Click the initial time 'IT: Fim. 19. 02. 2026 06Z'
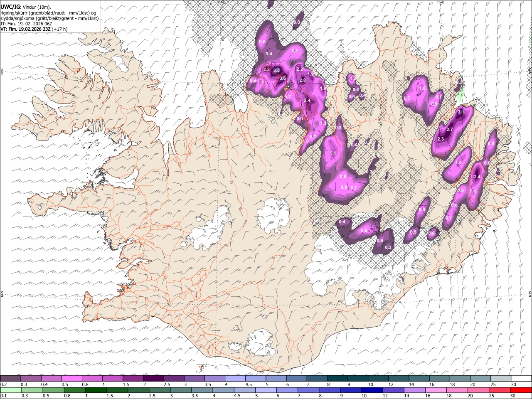Screen dimensions: 532x399 pos(26,24)
